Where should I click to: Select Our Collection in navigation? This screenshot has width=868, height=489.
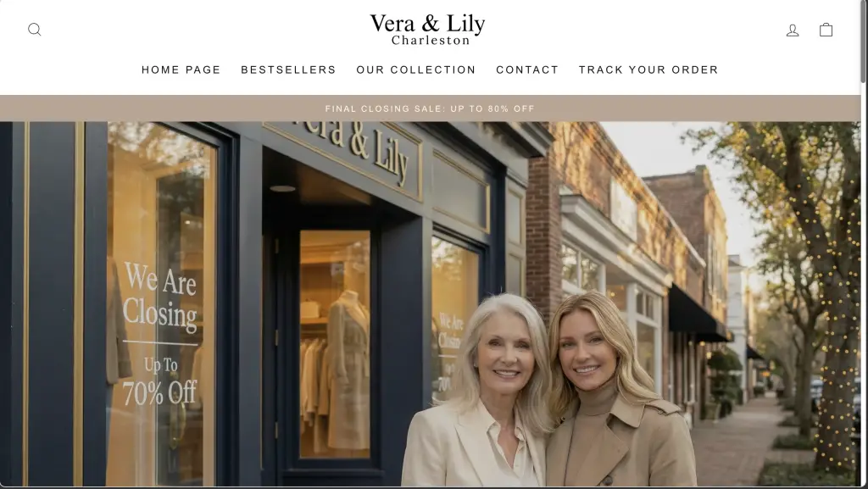pos(416,69)
